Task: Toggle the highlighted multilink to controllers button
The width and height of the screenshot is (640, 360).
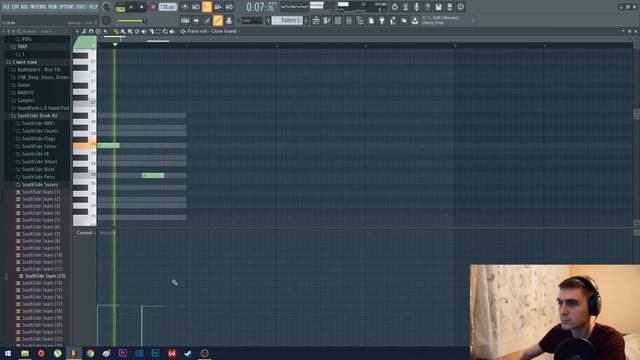Action: (218, 20)
